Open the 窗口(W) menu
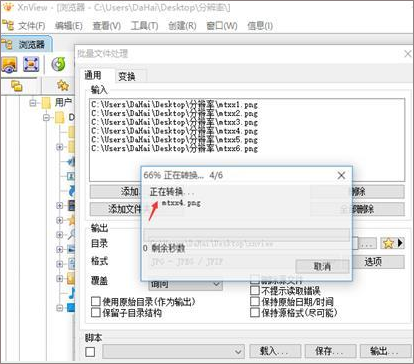 click(x=222, y=26)
